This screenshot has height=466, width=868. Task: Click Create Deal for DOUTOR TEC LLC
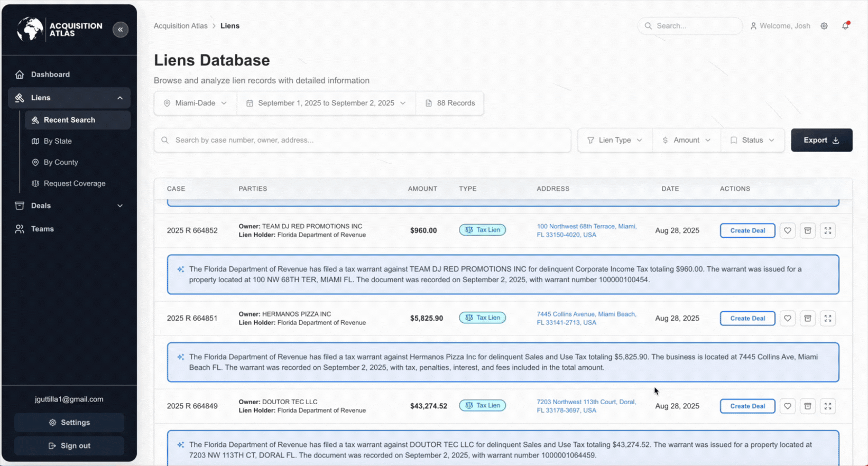tap(747, 406)
